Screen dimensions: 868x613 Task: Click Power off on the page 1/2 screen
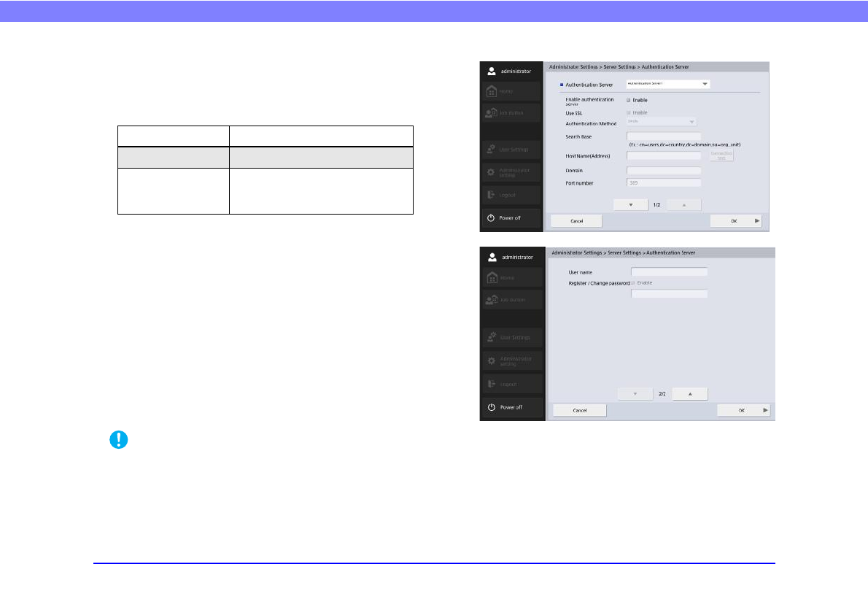click(x=511, y=218)
